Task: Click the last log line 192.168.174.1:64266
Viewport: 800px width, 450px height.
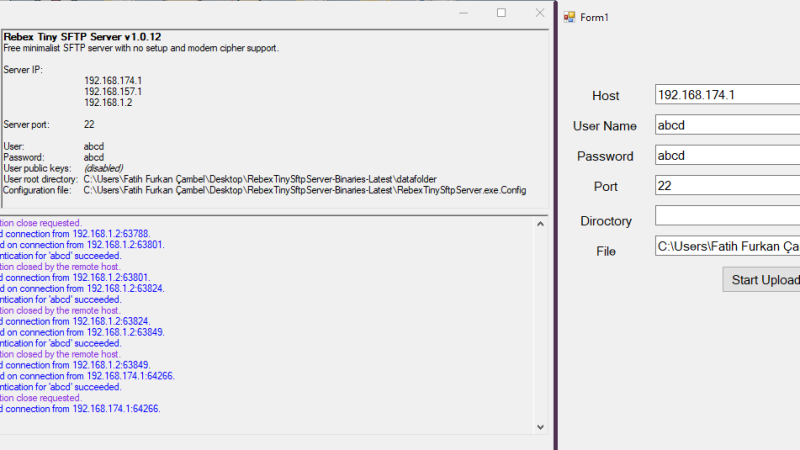Action: tap(80, 409)
